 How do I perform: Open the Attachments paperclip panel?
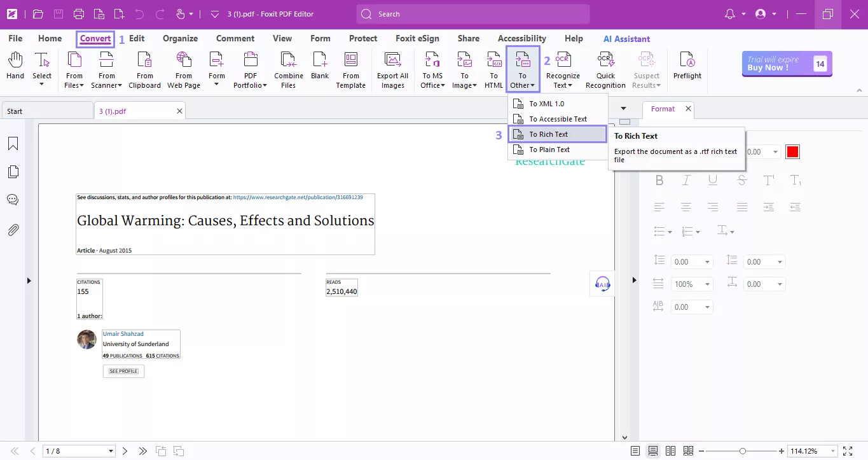pos(13,230)
